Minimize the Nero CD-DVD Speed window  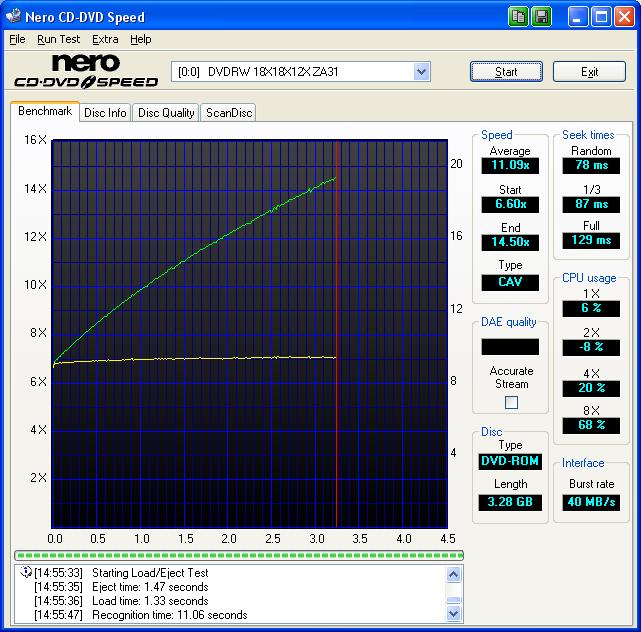click(578, 17)
